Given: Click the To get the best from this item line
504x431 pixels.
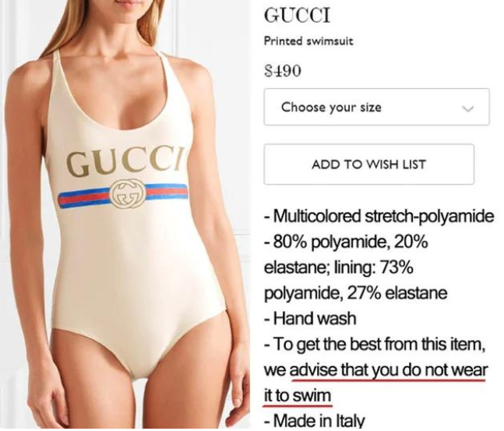Looking at the screenshot, I should 375,344.
